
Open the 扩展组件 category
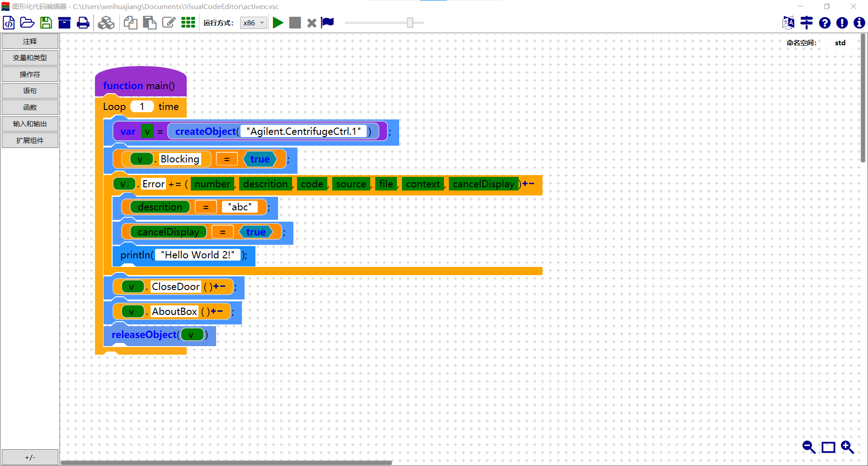click(x=30, y=140)
